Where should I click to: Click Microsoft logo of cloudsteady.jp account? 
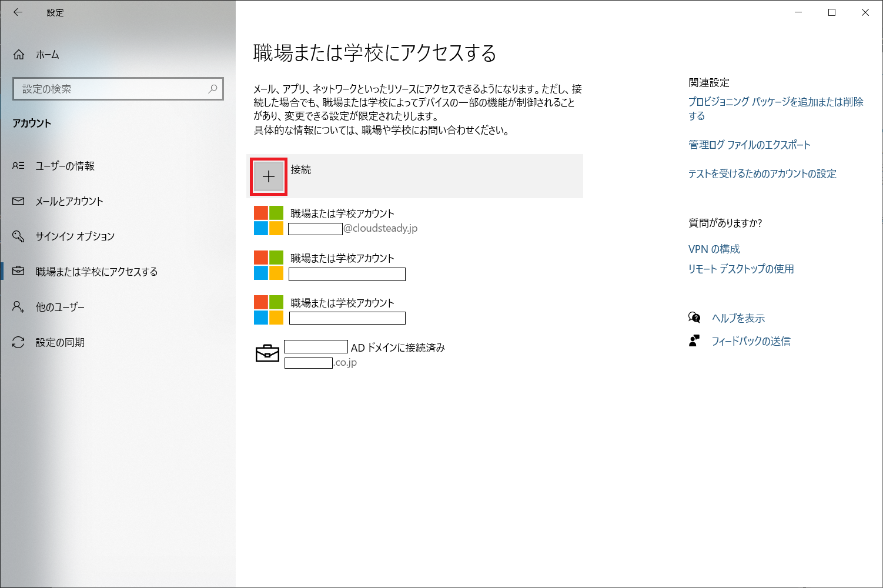coord(269,220)
